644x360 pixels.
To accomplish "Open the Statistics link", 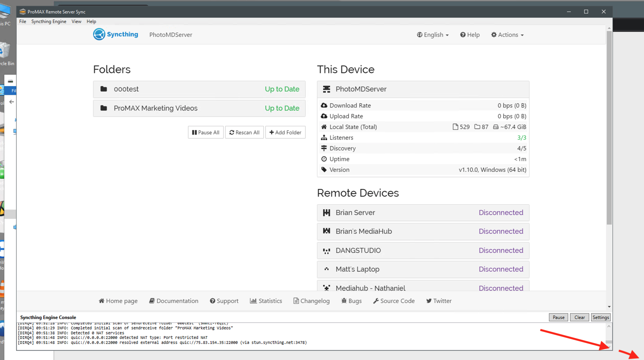I will pyautogui.click(x=266, y=301).
